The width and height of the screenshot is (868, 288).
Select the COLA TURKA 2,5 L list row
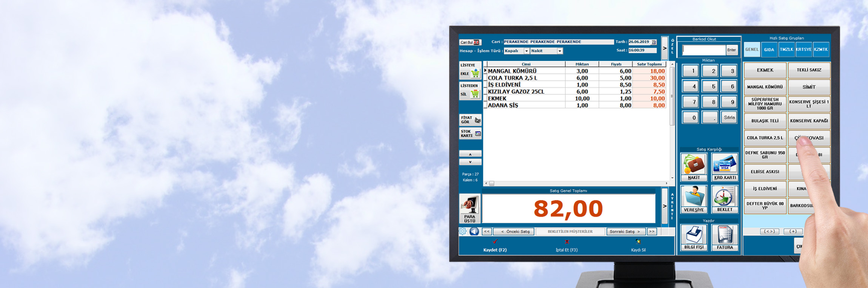pyautogui.click(x=575, y=78)
